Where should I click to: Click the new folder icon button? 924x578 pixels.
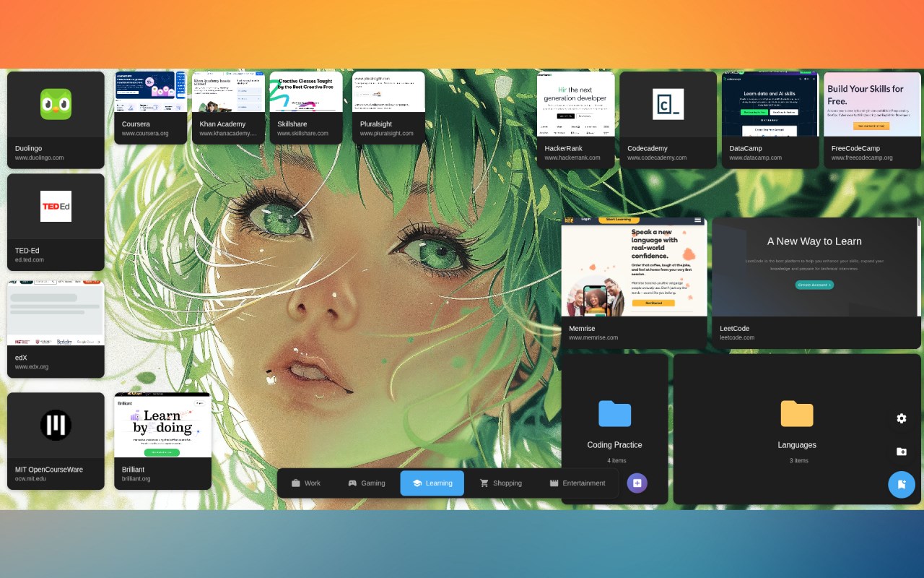click(902, 452)
